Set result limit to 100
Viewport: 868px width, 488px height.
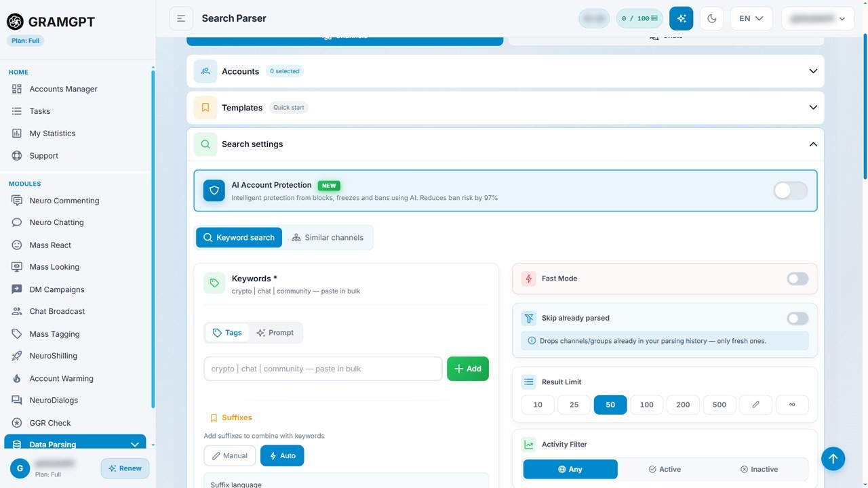click(x=647, y=405)
